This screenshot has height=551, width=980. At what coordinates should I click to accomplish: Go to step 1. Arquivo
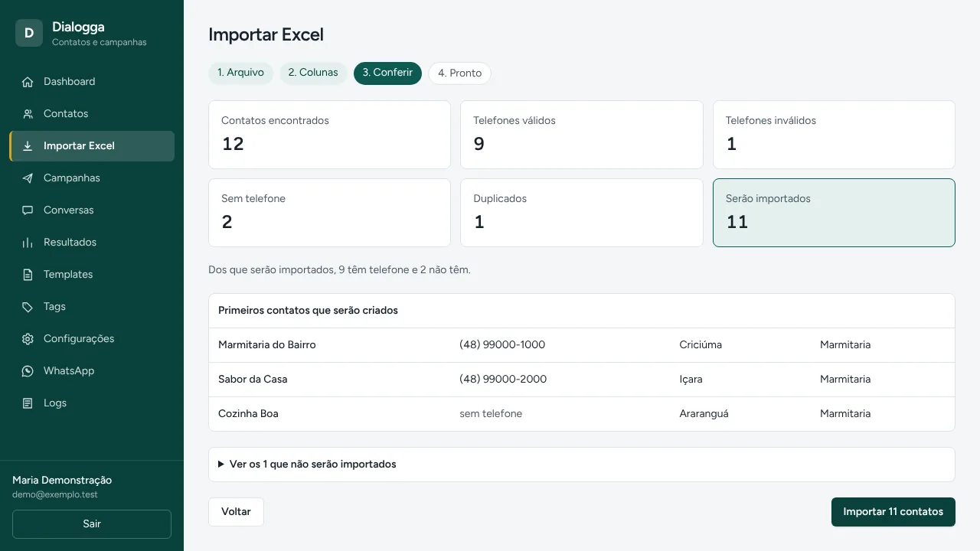(240, 73)
